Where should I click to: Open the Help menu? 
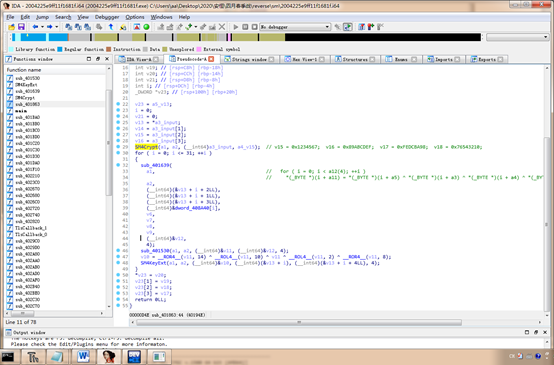point(184,17)
